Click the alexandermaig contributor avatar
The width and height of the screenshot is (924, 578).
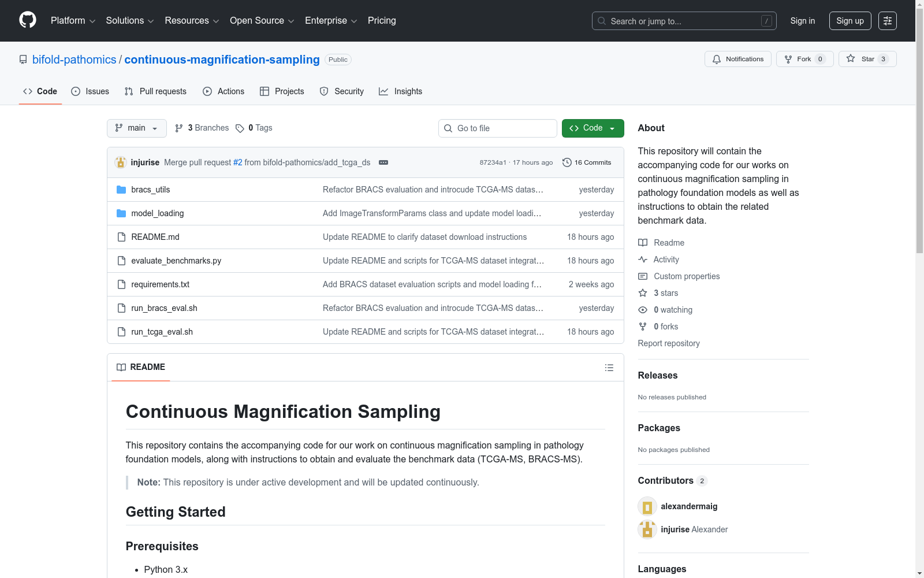coord(647,506)
